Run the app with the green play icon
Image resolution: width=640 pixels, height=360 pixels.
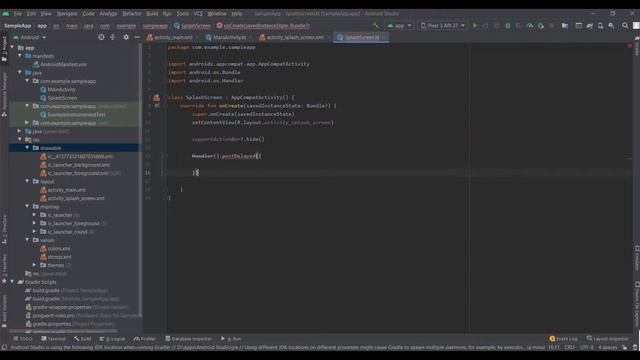475,26
